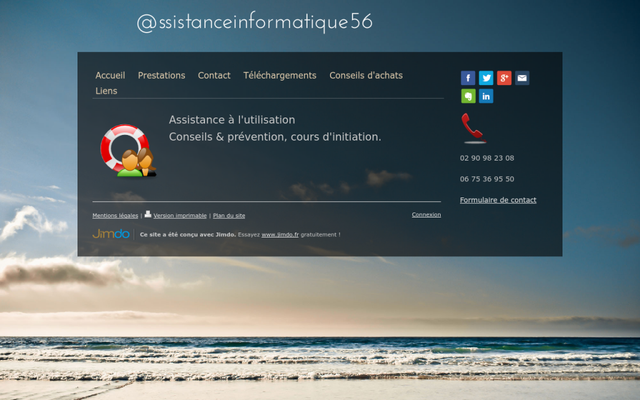Open the Accueil menu item
Viewport: 640px width, 400px height.
coord(110,76)
